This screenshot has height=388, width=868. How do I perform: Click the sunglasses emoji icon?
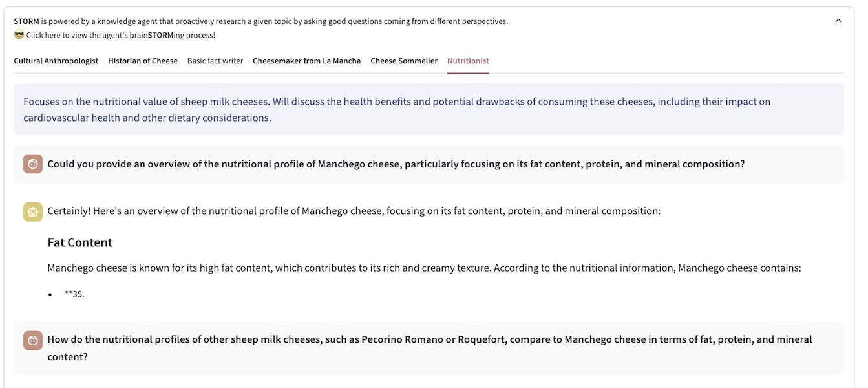19,35
